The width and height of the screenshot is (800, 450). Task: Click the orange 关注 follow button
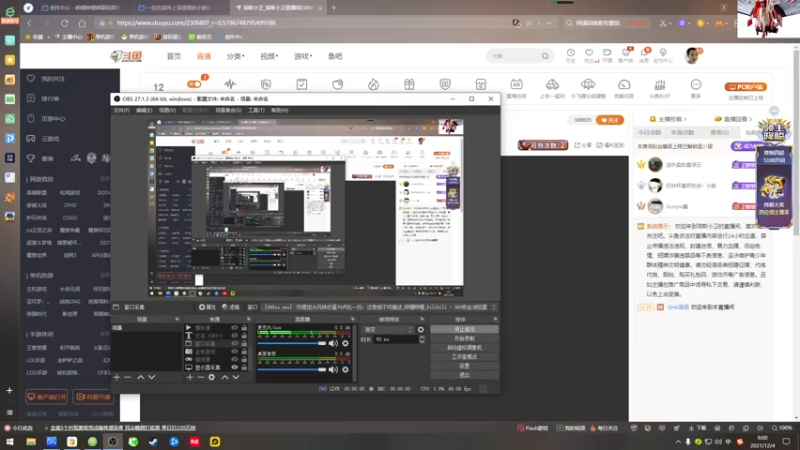[610, 120]
